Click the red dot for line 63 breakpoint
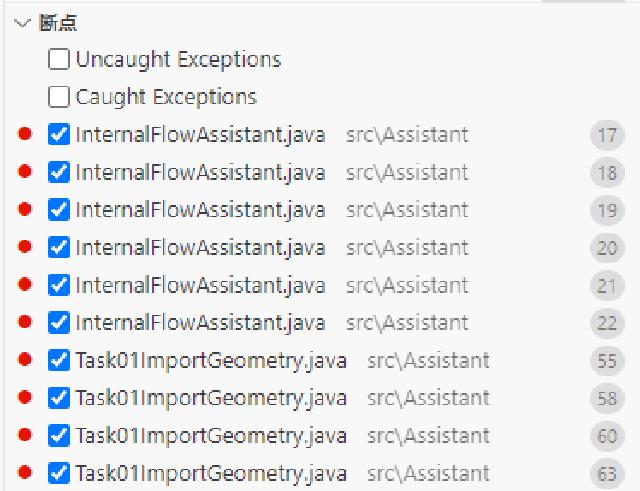The height and width of the screenshot is (491, 640). pyautogui.click(x=25, y=472)
